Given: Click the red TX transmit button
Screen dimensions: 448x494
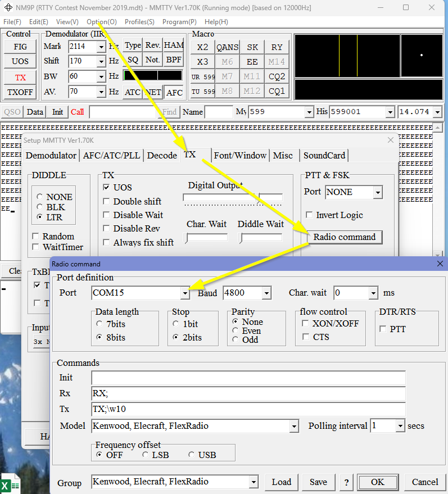Looking at the screenshot, I should point(20,78).
